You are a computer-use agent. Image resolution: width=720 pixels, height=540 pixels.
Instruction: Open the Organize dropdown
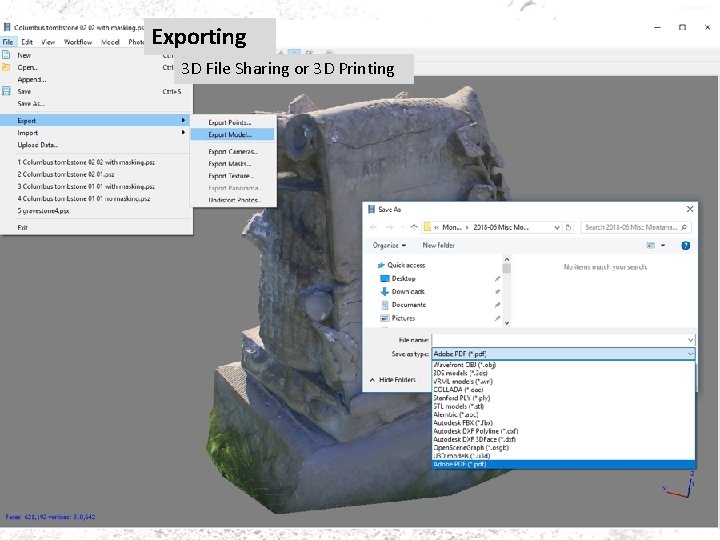click(x=389, y=245)
